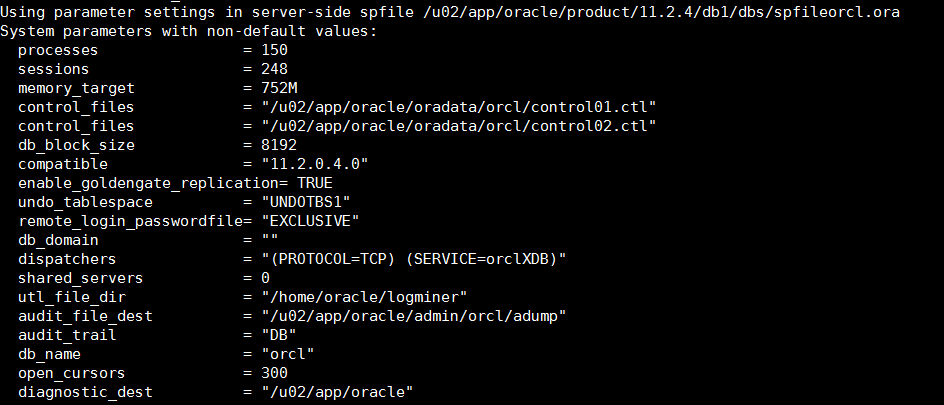The height and width of the screenshot is (405, 944).
Task: Click the remote_login_passwordfile value "EXCLUSIVE"
Action: (x=314, y=221)
